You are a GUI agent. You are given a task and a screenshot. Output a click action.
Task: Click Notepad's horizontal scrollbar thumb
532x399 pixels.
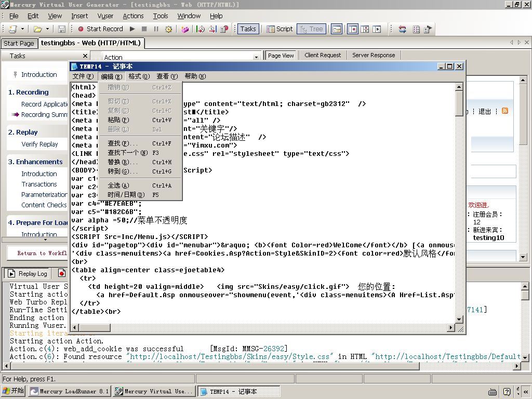(95, 328)
